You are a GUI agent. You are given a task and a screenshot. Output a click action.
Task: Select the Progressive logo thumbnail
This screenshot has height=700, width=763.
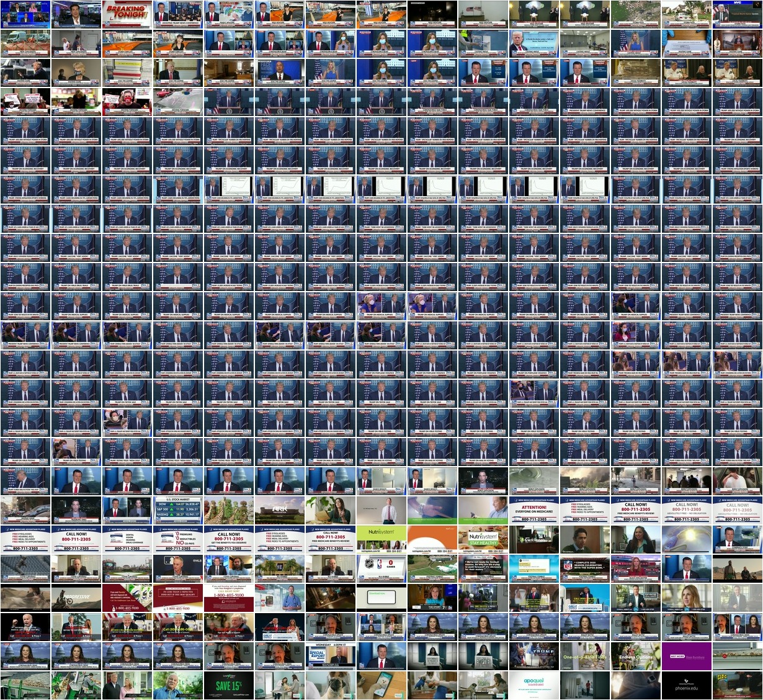pyautogui.click(x=76, y=597)
